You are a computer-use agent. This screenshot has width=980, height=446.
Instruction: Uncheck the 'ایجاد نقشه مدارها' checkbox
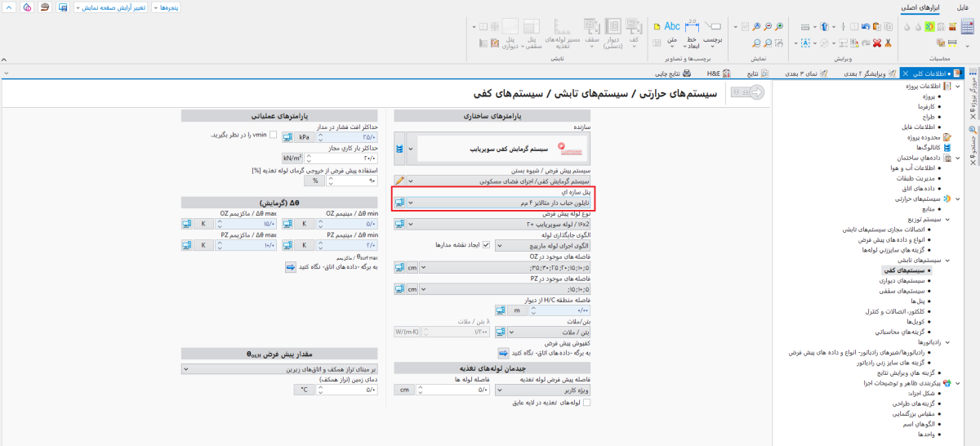[x=487, y=244]
